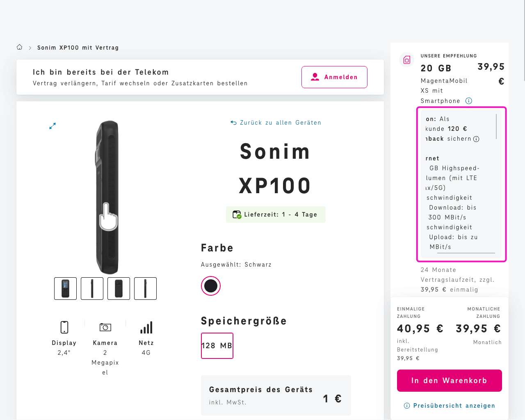525x420 pixels.
Task: Add the device via In den Warenkorb
Action: coord(449,380)
